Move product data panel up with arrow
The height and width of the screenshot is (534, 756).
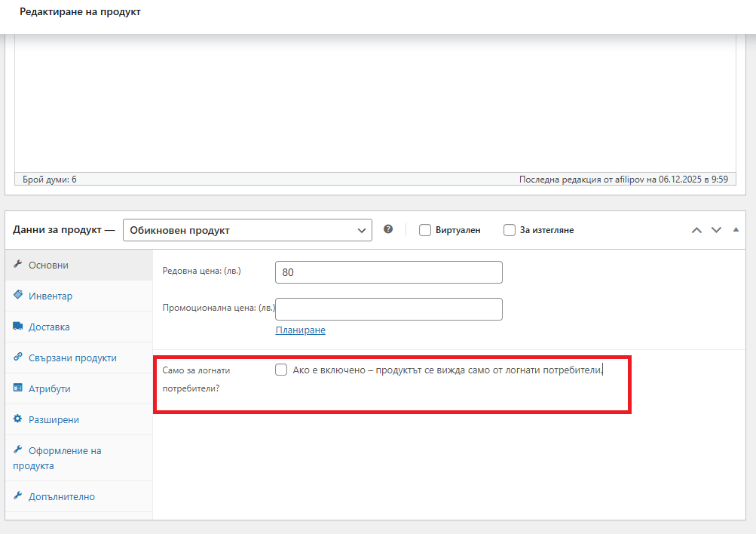(x=697, y=230)
